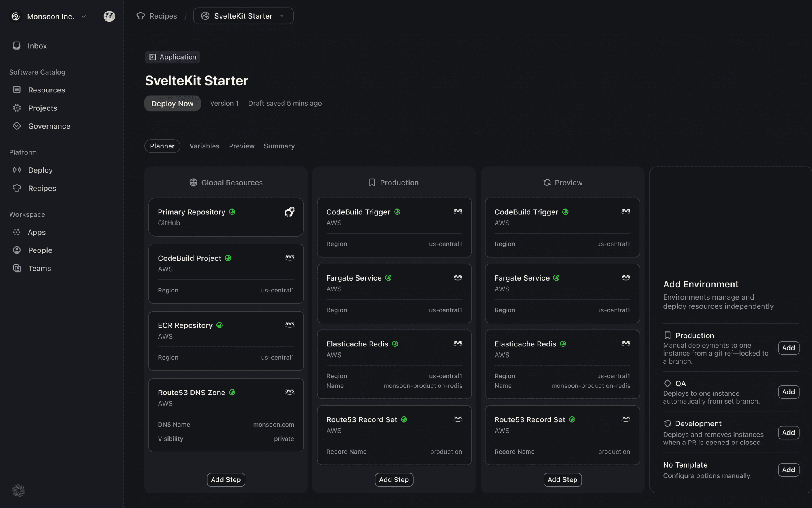Add the Production environment
The image size is (812, 508).
(788, 348)
